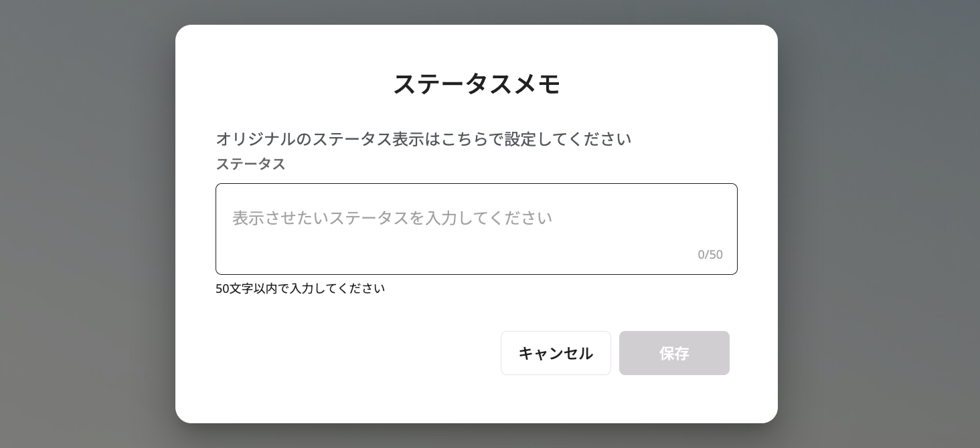Click the backdrop area below the dialog
The height and width of the screenshot is (448, 980).
click(477, 436)
